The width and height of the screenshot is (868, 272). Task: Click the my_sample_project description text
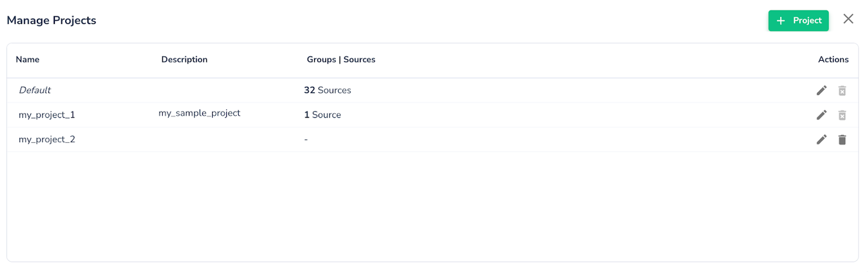(x=200, y=113)
